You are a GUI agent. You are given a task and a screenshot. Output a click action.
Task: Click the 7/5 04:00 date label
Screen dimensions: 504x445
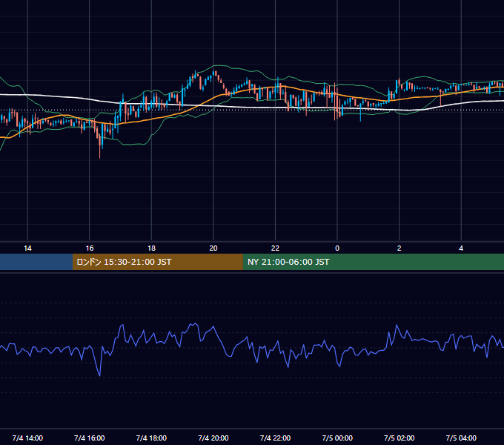click(461, 438)
